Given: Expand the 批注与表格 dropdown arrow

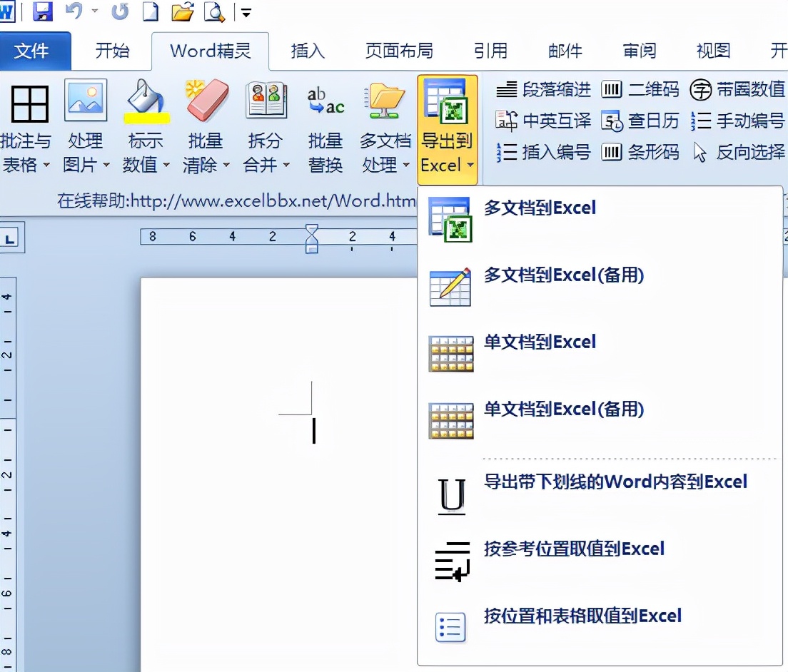Looking at the screenshot, I should click(46, 165).
